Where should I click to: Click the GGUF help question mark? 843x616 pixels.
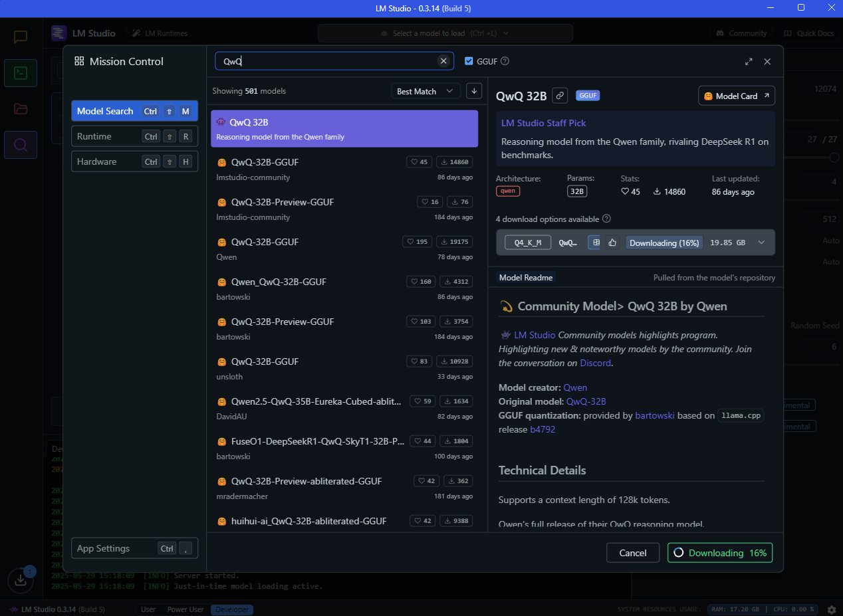[x=505, y=61]
